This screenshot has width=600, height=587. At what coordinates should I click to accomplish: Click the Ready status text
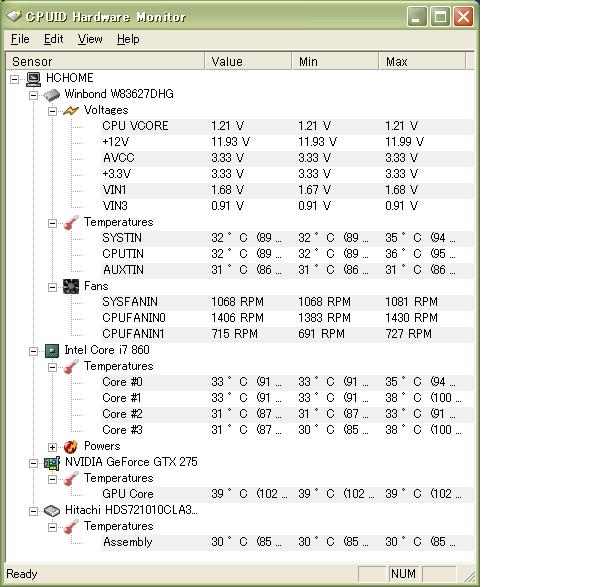coord(22,574)
